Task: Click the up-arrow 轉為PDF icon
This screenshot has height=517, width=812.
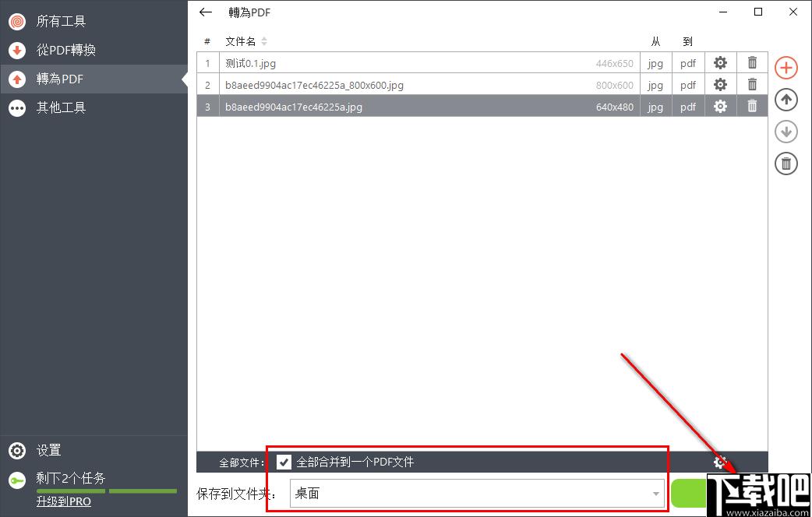Action: [17, 79]
